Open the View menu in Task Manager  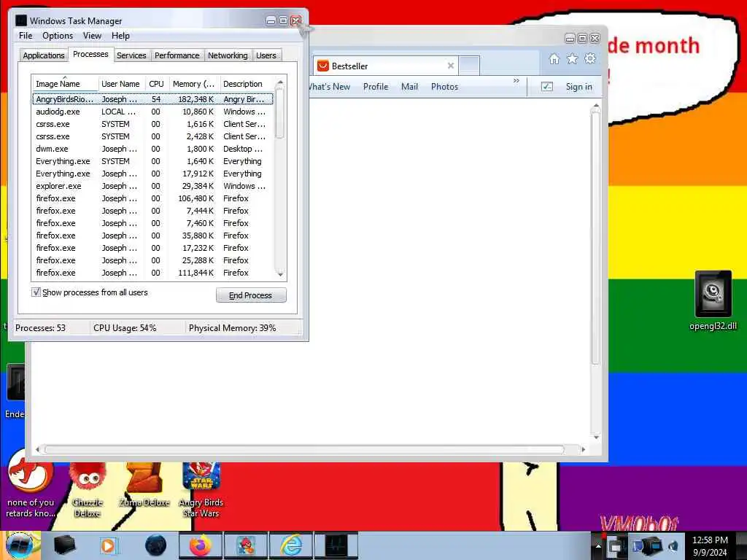click(92, 36)
